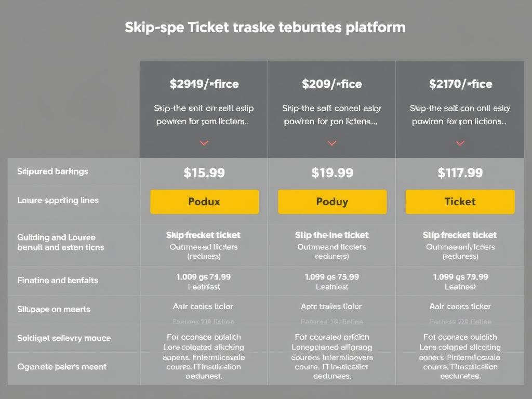Select the $2170/-fice plan header

coord(460,84)
